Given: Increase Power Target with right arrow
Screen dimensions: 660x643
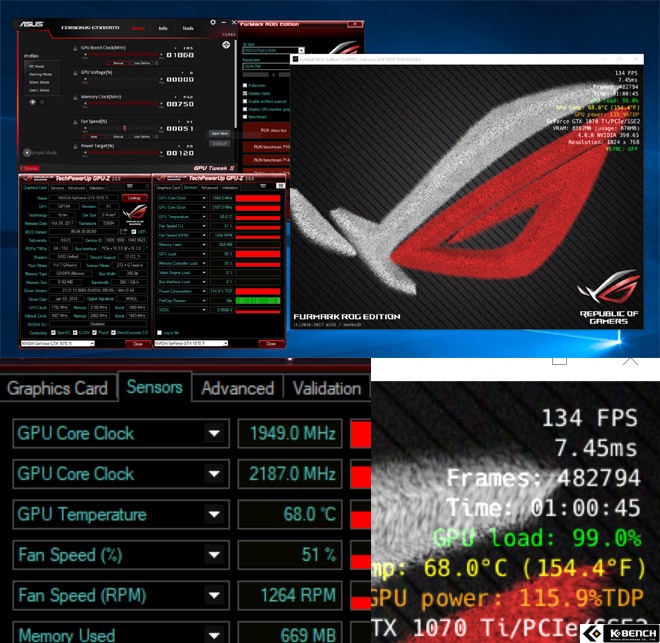Looking at the screenshot, I should (x=162, y=153).
